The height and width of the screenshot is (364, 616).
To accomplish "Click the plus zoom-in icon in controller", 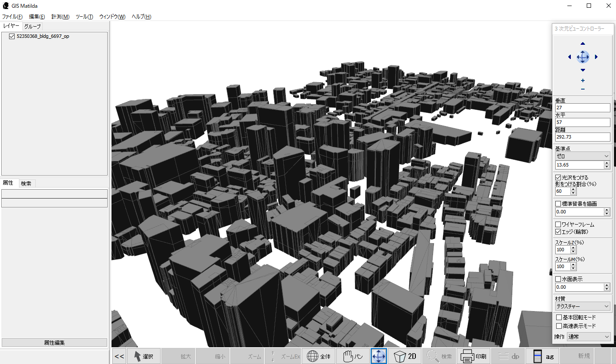I will [x=583, y=80].
